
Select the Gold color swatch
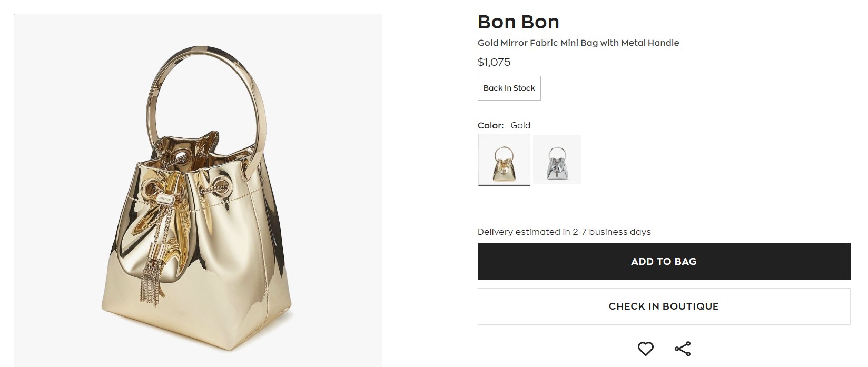(x=504, y=159)
